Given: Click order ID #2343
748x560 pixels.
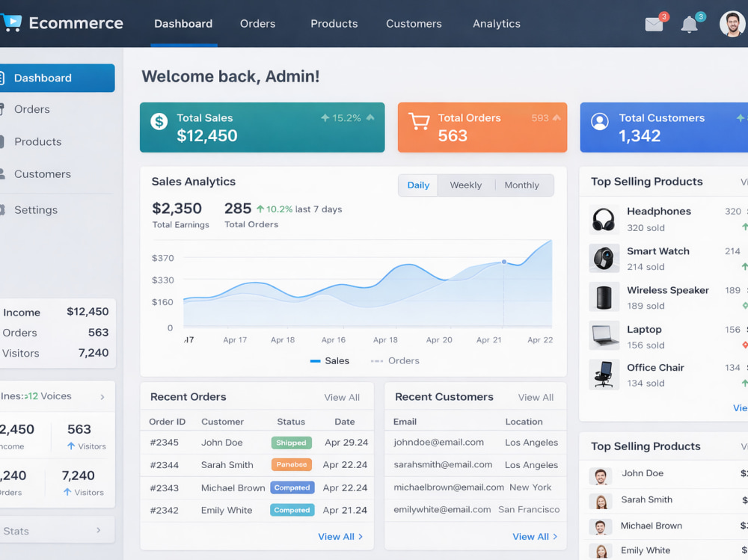Looking at the screenshot, I should [164, 488].
